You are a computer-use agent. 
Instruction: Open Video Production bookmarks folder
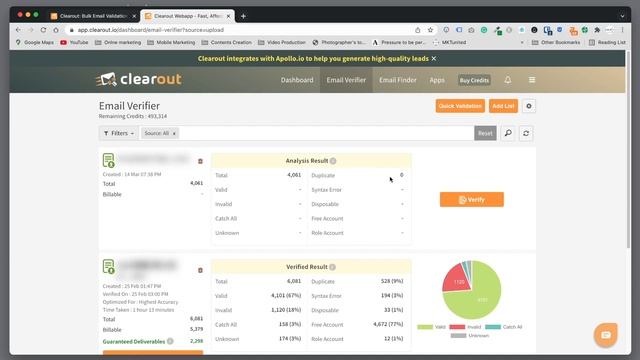tap(282, 42)
